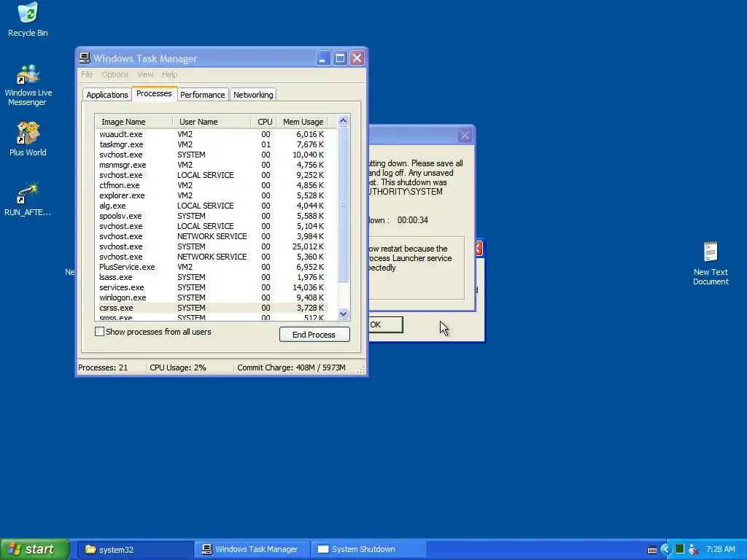Expand hidden tray icons arrow
747x560 pixels.
tap(665, 550)
